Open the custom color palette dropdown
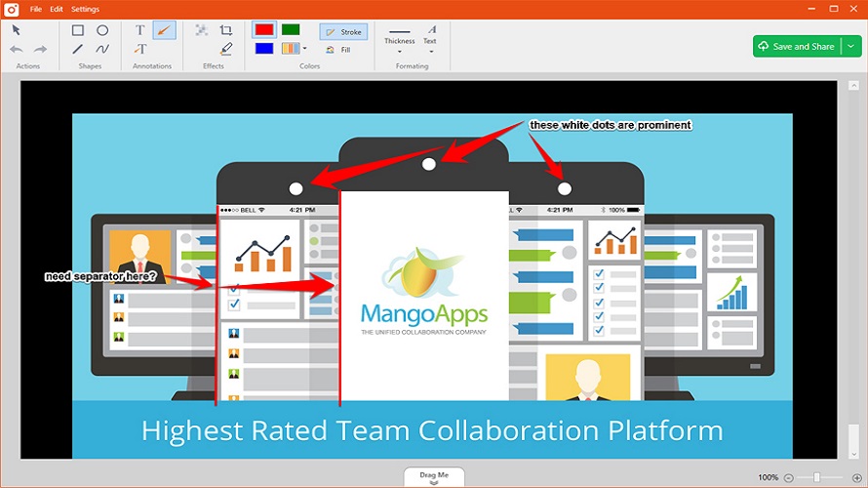 pos(305,49)
